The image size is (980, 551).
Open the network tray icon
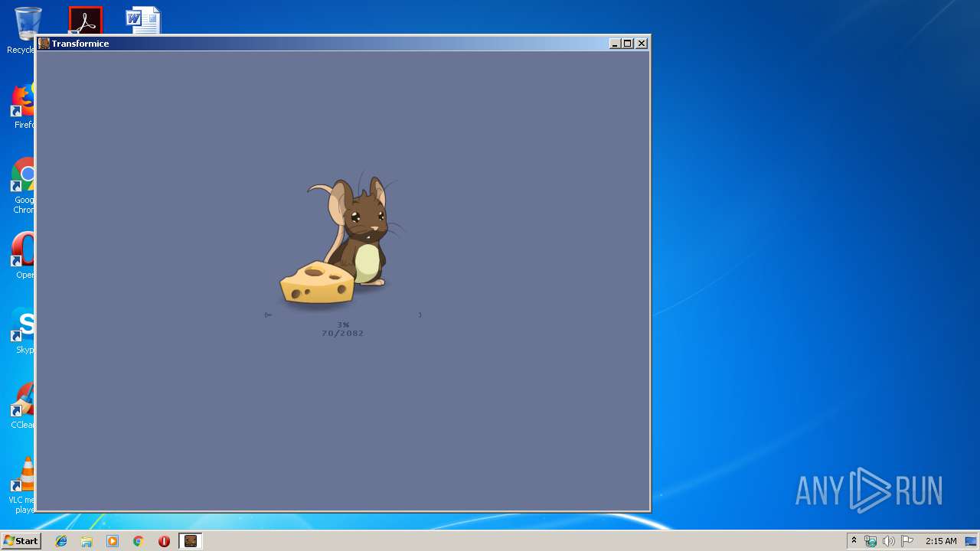tap(871, 541)
